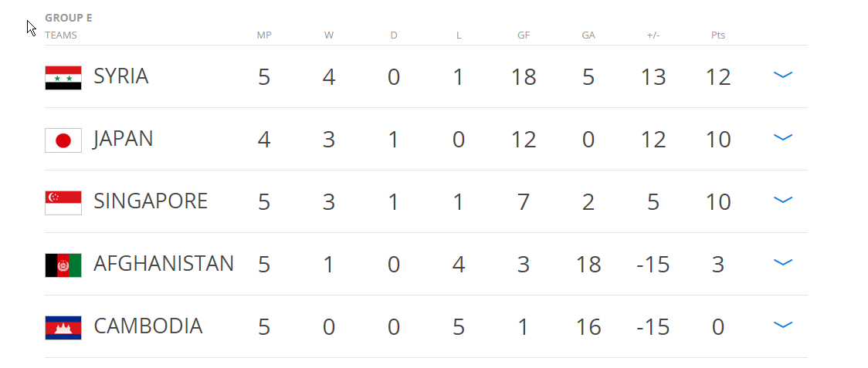This screenshot has height=368, width=868.
Task: Click the MP column header
Action: [264, 35]
